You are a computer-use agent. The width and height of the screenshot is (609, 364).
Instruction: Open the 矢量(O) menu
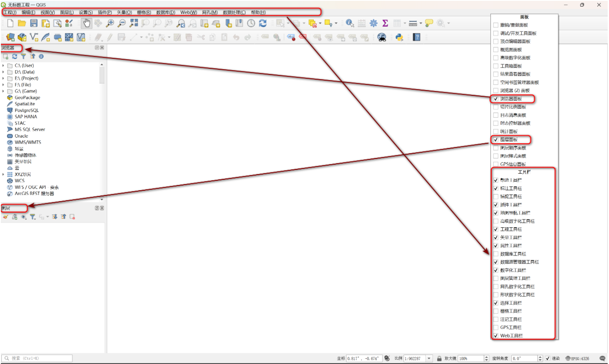click(124, 12)
